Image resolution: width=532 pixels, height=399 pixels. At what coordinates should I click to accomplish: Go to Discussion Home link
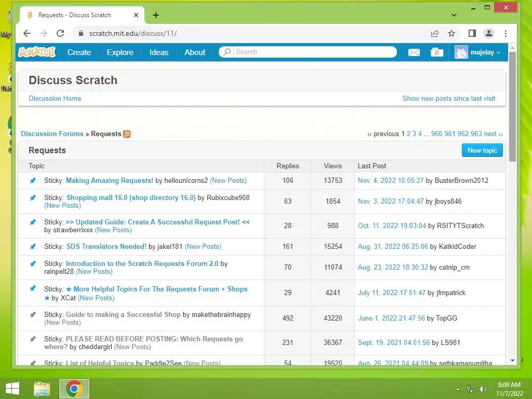[x=55, y=98]
